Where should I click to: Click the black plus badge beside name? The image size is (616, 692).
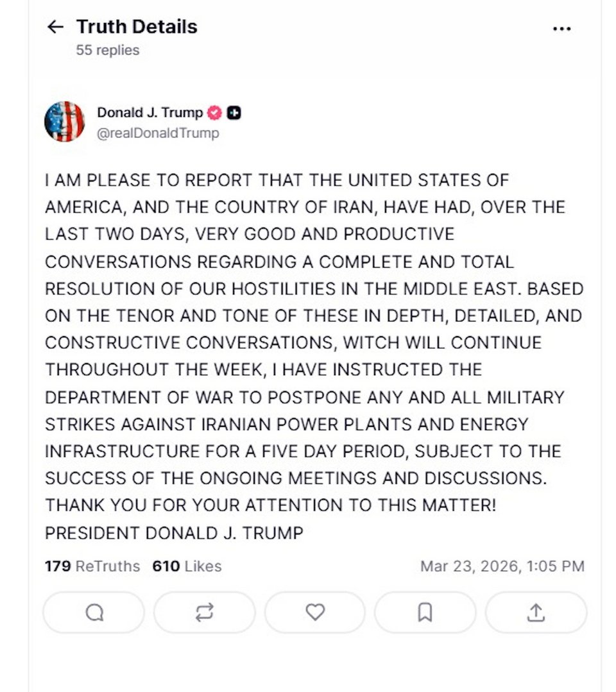point(235,113)
